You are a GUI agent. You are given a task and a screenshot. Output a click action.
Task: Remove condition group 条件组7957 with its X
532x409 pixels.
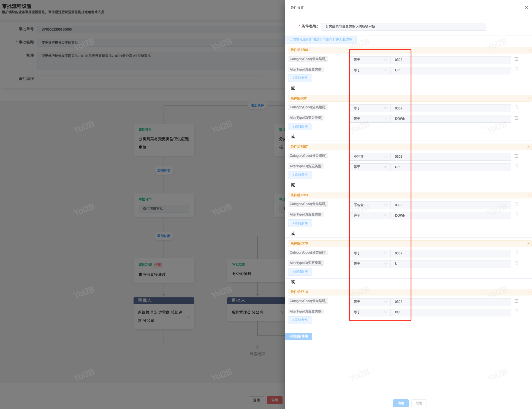point(528,147)
